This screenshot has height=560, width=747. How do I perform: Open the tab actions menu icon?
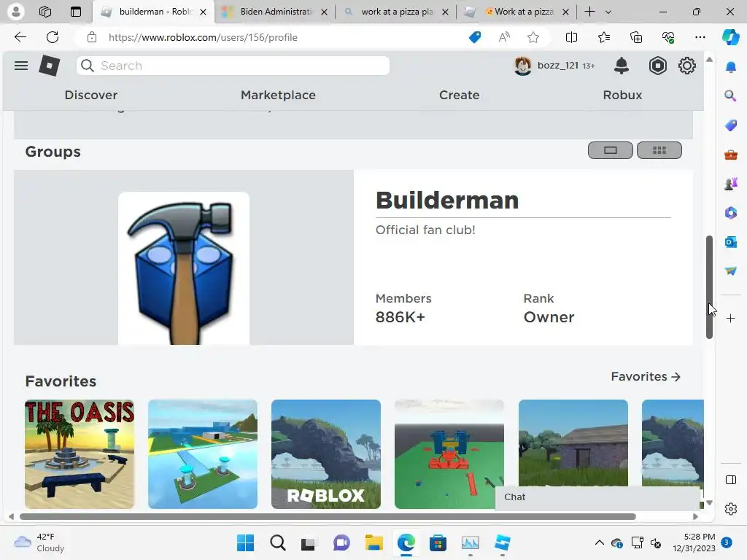click(76, 12)
